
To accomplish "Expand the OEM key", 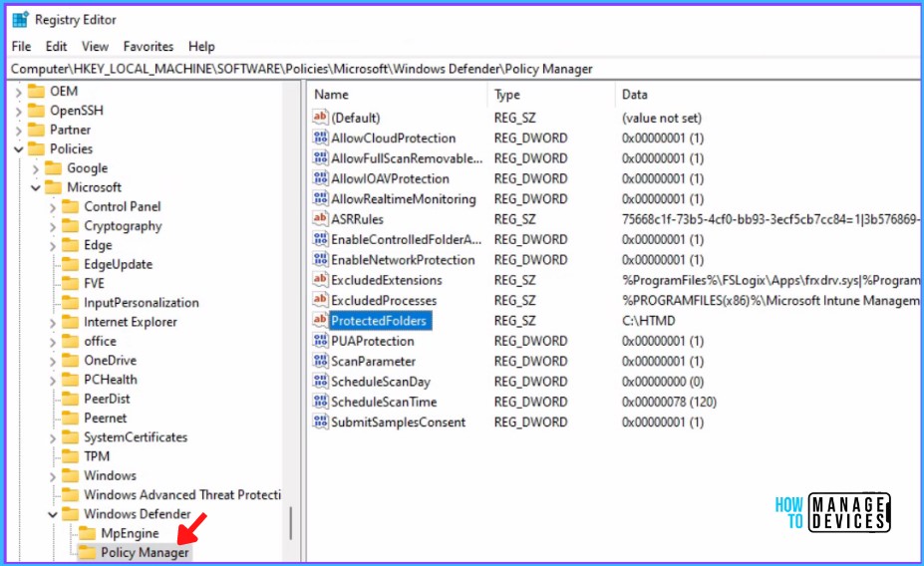I will (18, 92).
